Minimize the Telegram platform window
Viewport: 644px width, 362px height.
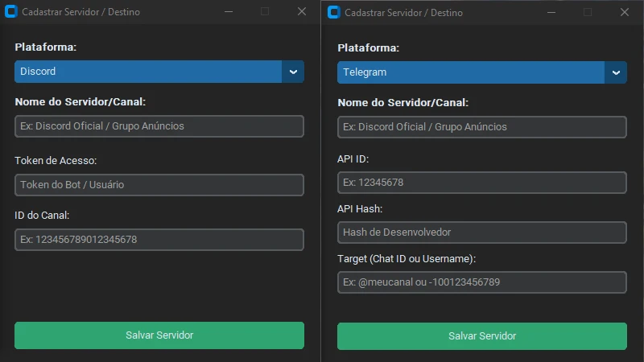click(x=551, y=12)
